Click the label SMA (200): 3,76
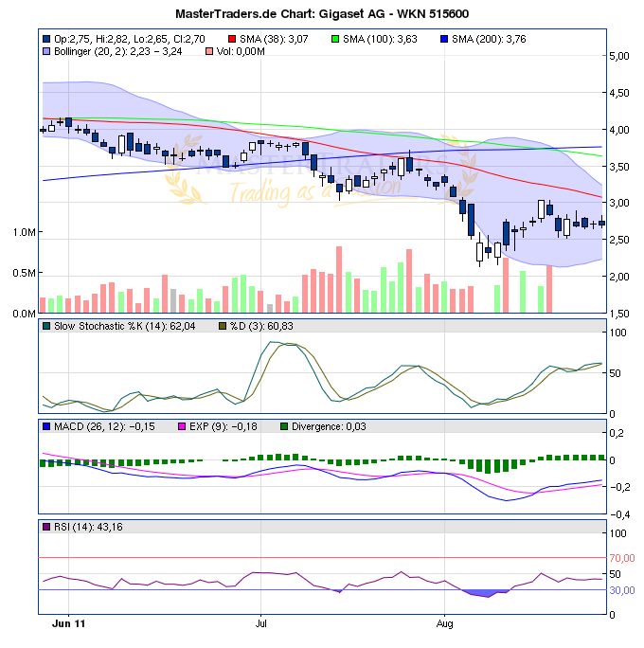Viewport: 644px width, 648px height. tap(489, 39)
